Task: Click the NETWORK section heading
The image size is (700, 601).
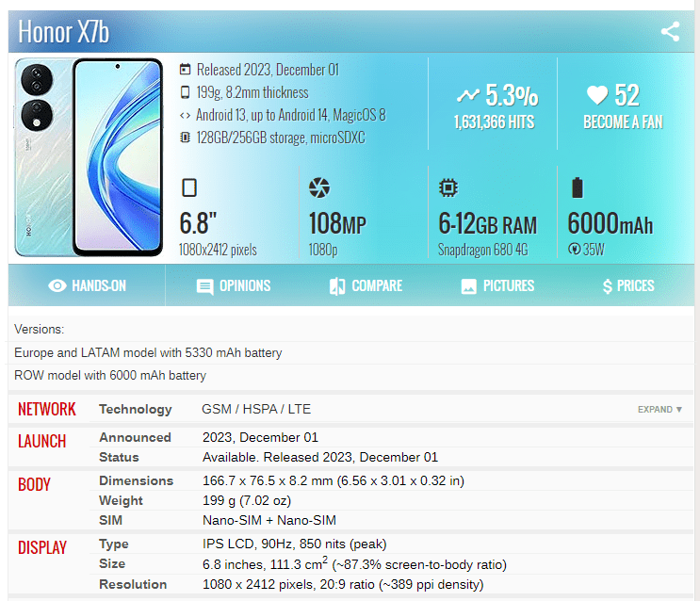Action: click(x=47, y=409)
